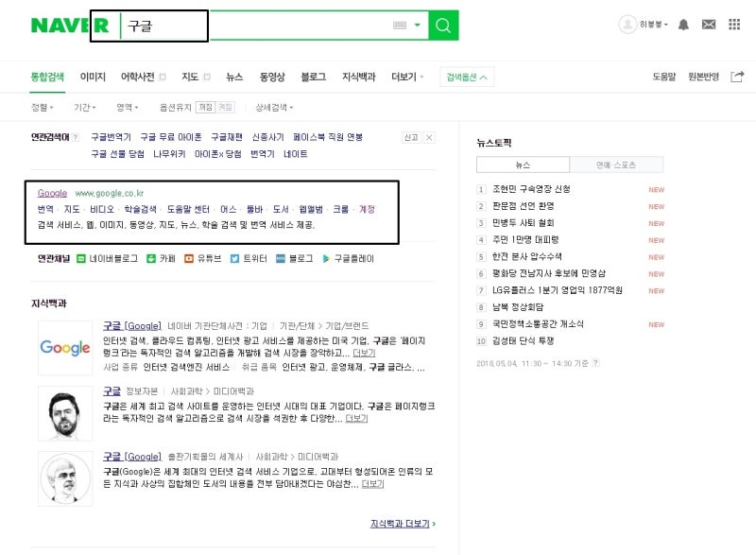Switch to the 지식백과 tab in top navigation
The width and height of the screenshot is (756, 555).
[x=359, y=77]
